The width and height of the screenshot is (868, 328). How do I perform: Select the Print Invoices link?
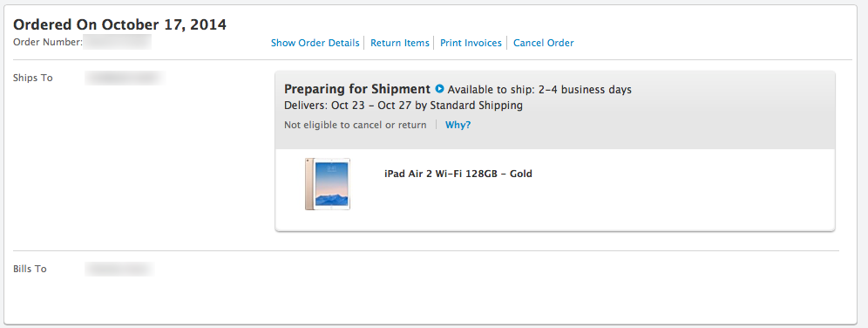[x=471, y=43]
